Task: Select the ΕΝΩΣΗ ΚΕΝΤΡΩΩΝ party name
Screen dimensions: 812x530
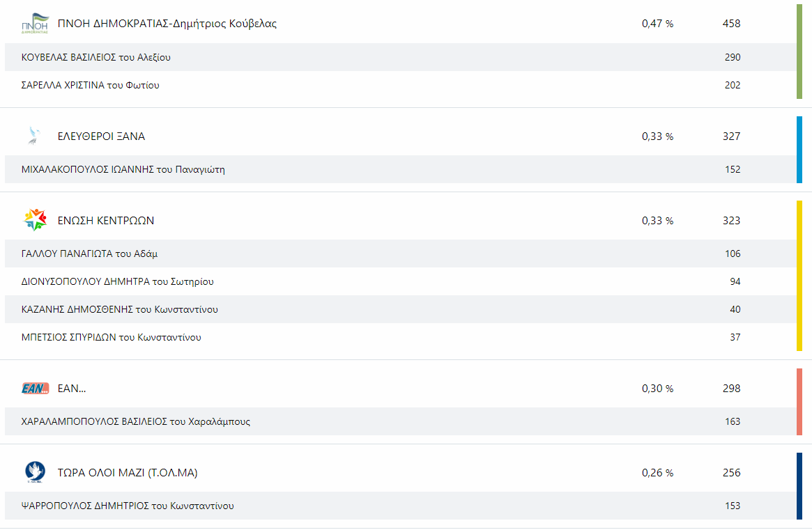Action: [x=106, y=221]
